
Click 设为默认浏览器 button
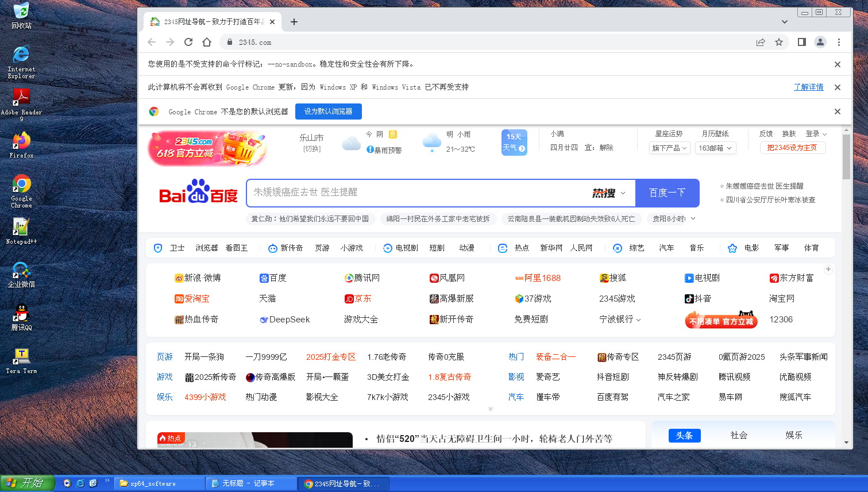pyautogui.click(x=329, y=112)
